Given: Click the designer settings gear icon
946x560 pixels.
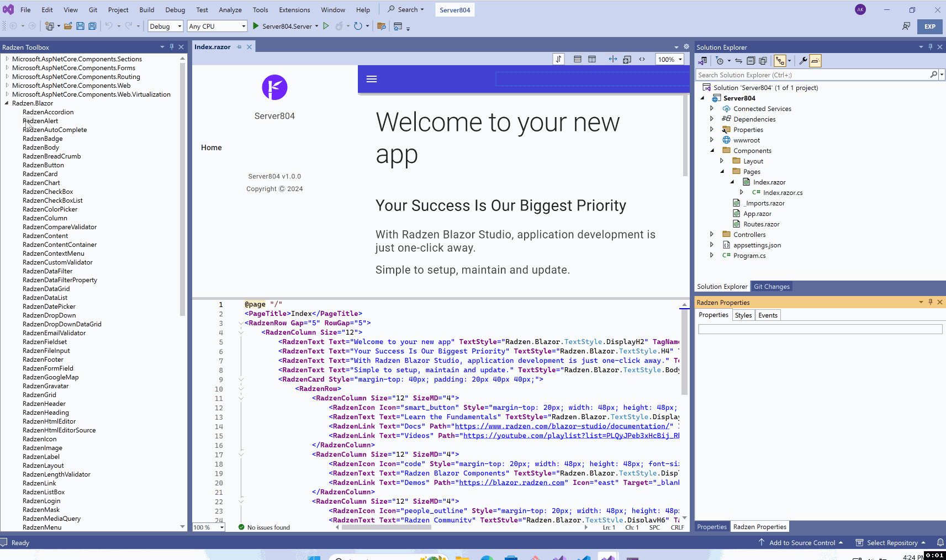Looking at the screenshot, I should click(x=686, y=47).
